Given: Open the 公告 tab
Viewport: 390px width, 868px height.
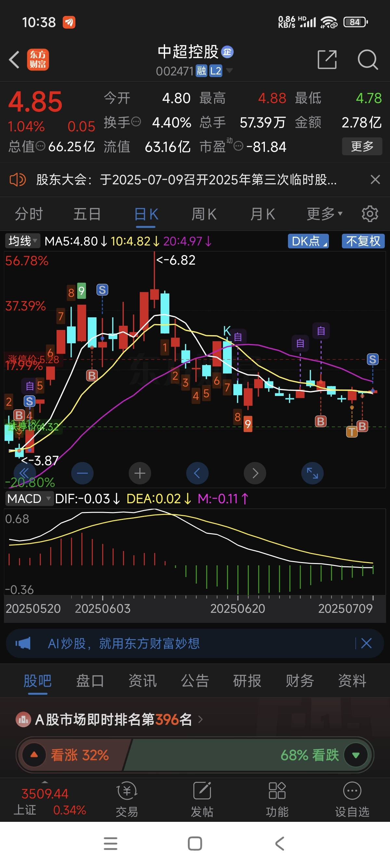Looking at the screenshot, I should click(195, 681).
